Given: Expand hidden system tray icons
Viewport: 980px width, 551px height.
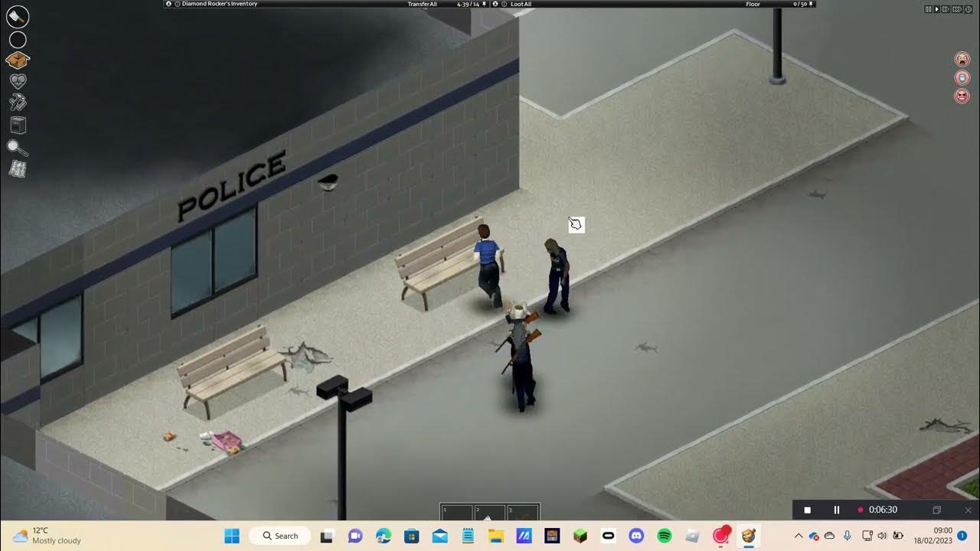Looking at the screenshot, I should click(x=799, y=536).
